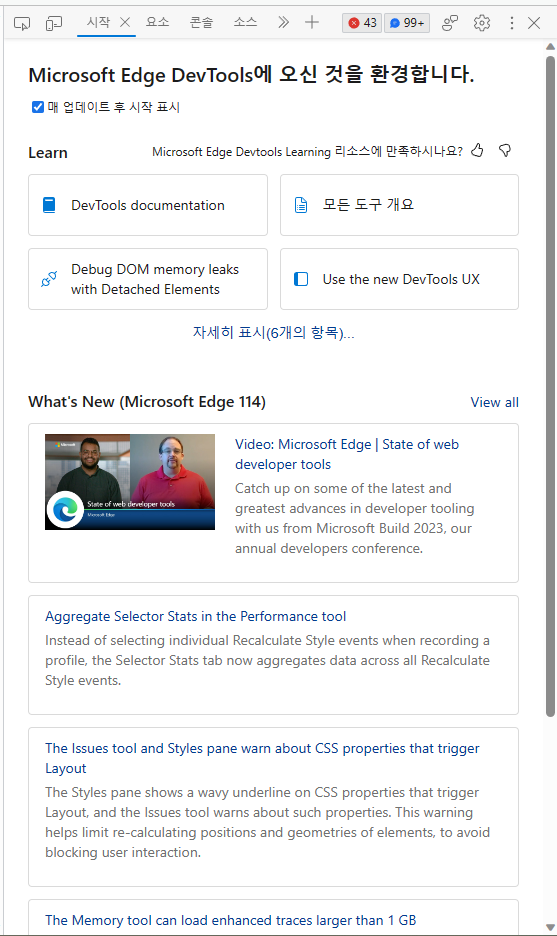Play the State of web developer tools video thumbnail

click(130, 482)
